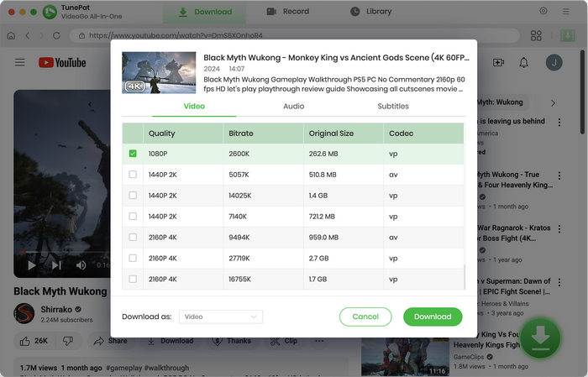Click the Thanks button under video
The height and width of the screenshot is (377, 588).
coord(231,341)
